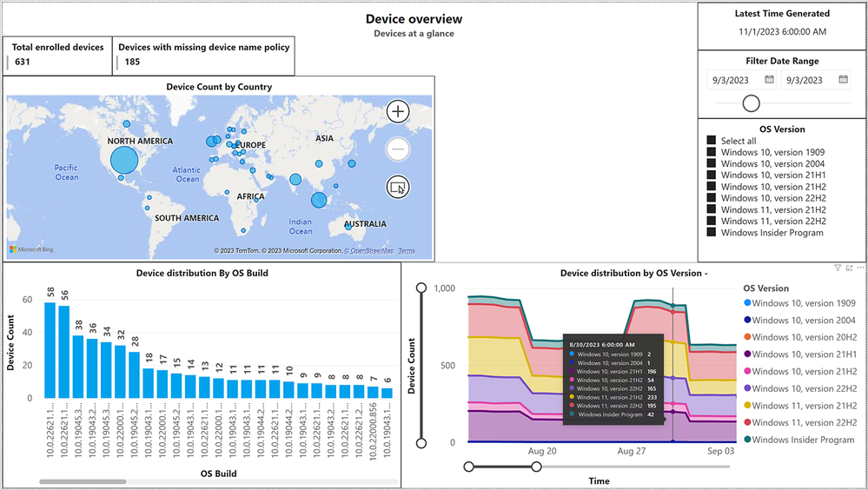
Task: Select the bar with value 58
Action: pos(50,350)
